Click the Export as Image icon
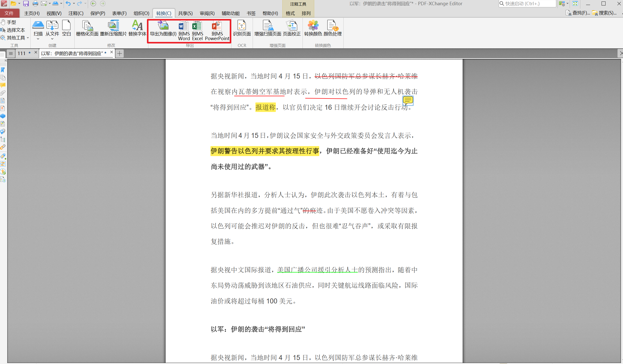The image size is (623, 364). 163,28
